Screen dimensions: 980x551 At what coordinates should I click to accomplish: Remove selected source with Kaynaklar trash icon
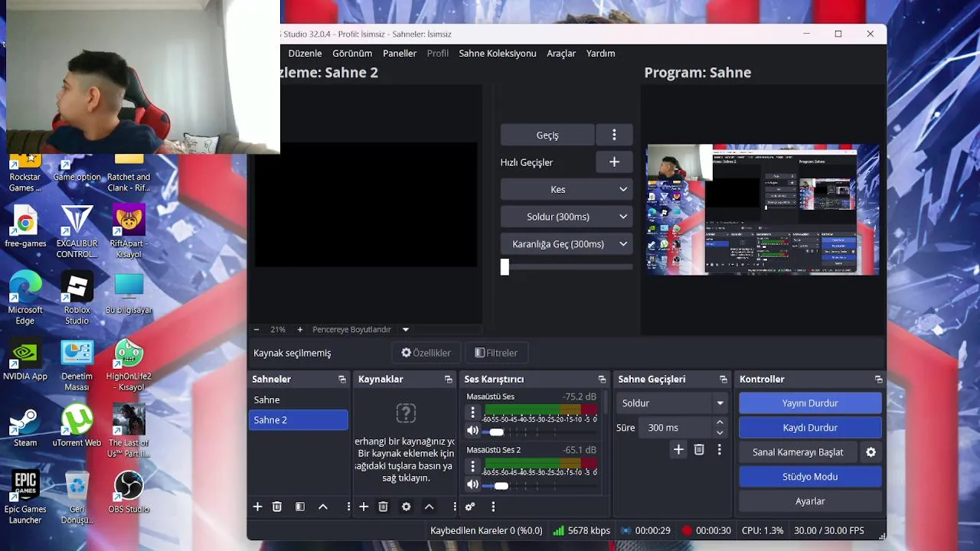tap(384, 507)
